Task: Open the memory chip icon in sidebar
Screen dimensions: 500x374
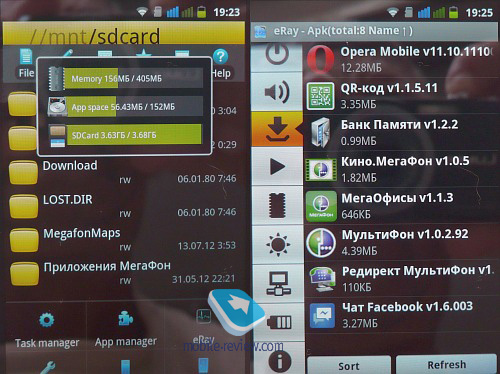Action: (277, 205)
